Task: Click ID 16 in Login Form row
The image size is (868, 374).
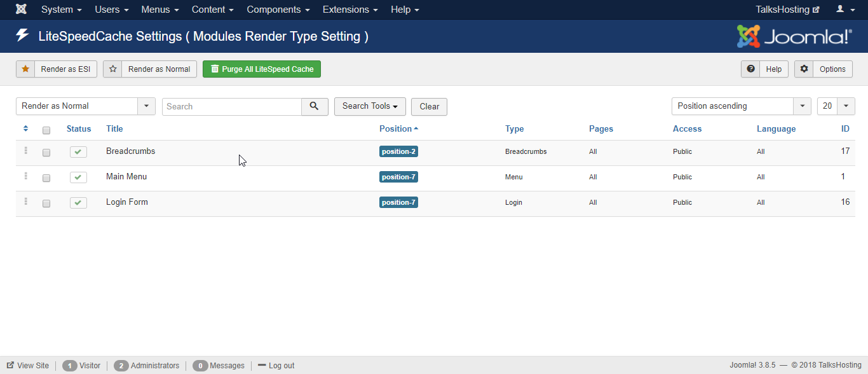Action: click(845, 202)
